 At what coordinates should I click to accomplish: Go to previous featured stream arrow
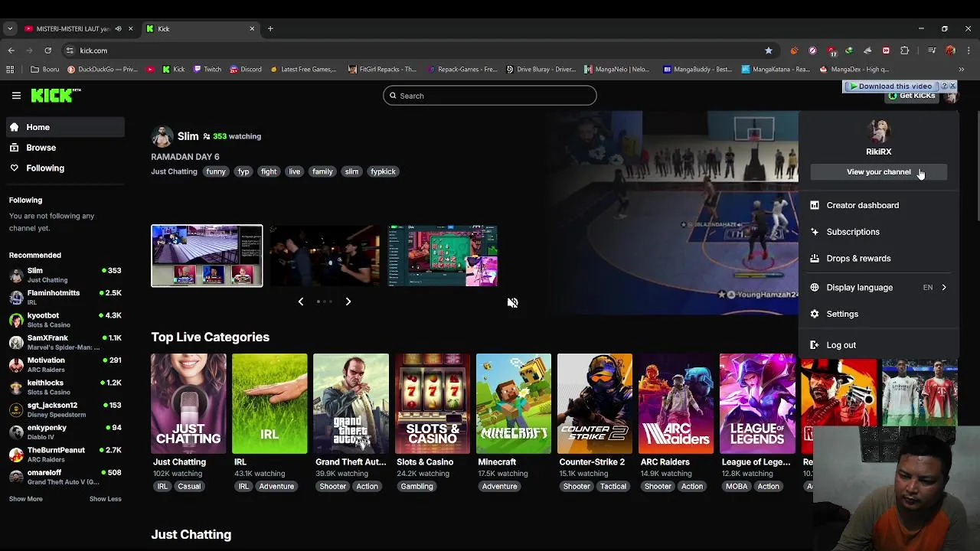[301, 302]
